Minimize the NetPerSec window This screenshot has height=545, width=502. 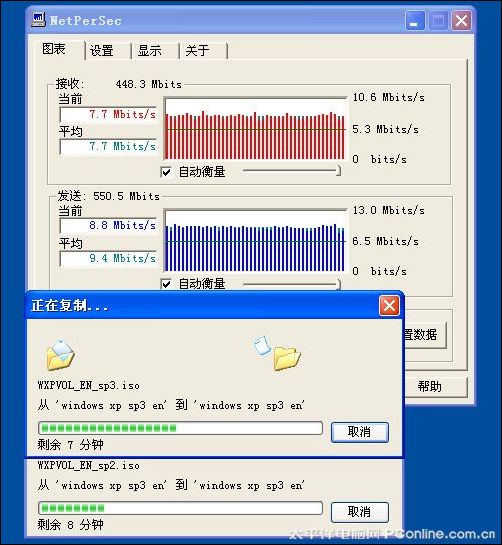click(415, 21)
